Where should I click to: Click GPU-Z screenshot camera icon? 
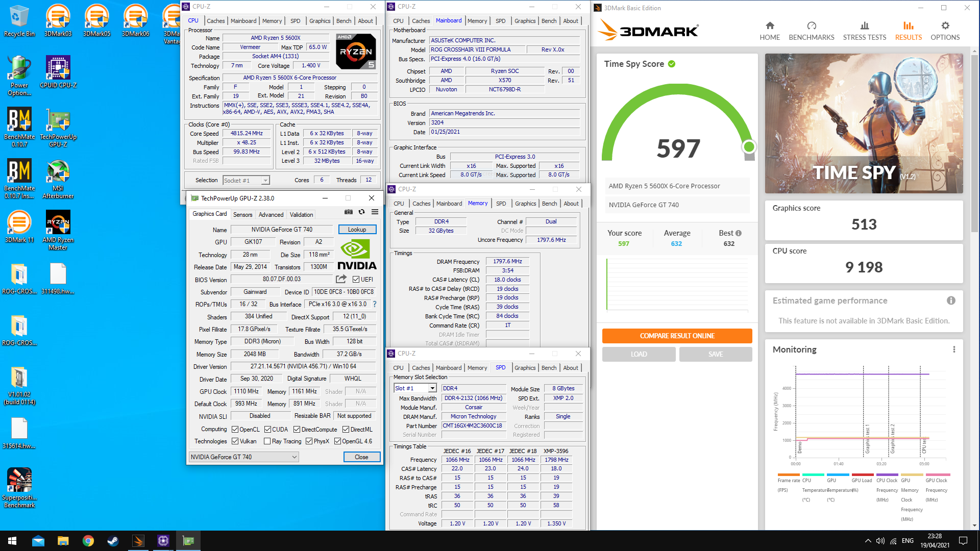[x=349, y=212]
